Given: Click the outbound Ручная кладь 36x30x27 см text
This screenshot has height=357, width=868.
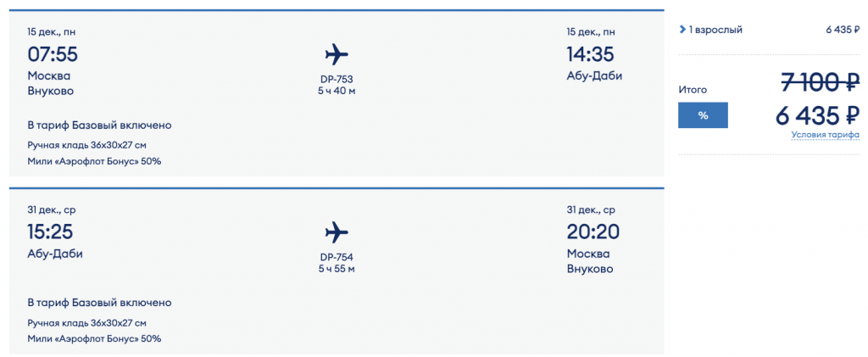Looking at the screenshot, I should click(x=86, y=145).
